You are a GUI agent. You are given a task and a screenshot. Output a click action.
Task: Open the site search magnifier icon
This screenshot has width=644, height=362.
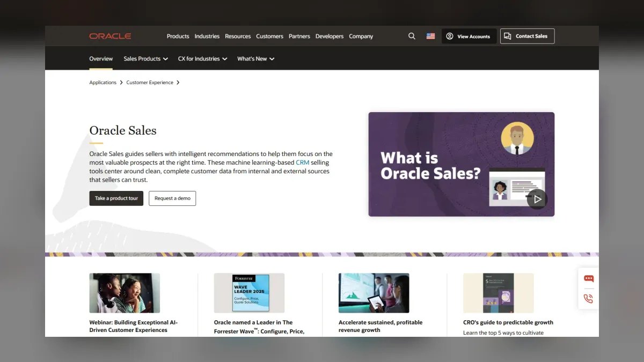click(412, 36)
